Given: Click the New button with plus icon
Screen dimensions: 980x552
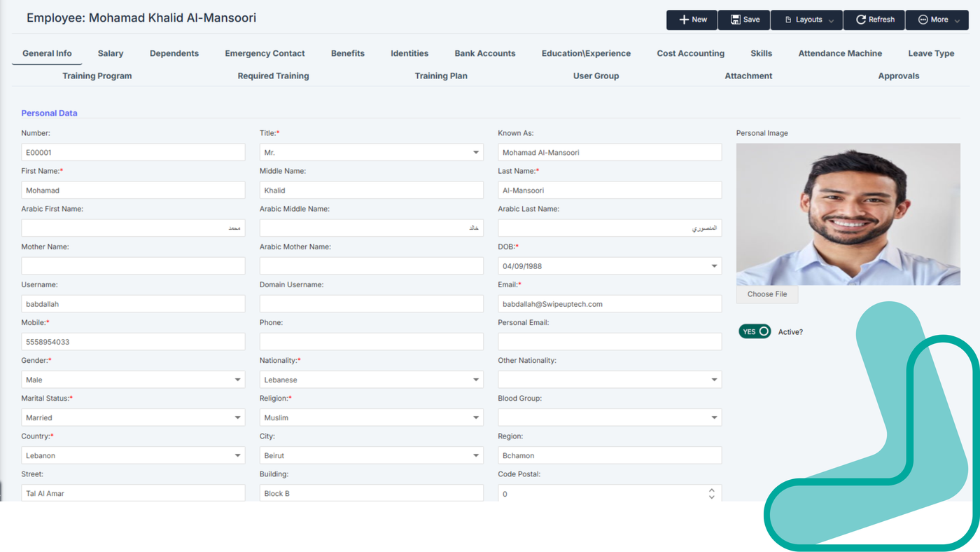Looking at the screenshot, I should coord(692,20).
